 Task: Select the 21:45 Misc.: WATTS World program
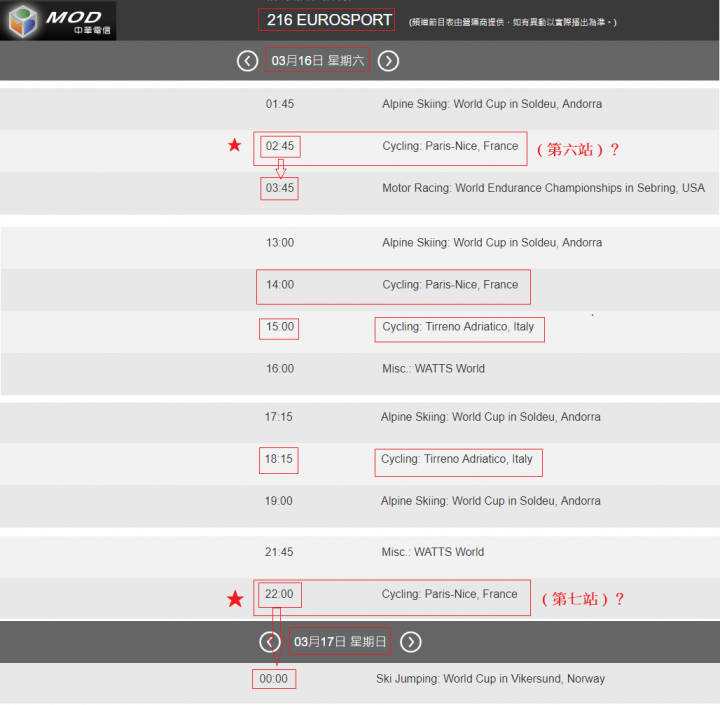point(433,552)
